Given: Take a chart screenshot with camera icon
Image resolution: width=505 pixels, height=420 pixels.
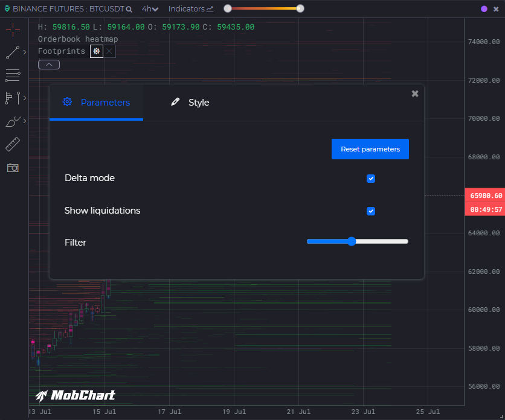Looking at the screenshot, I should coord(13,168).
